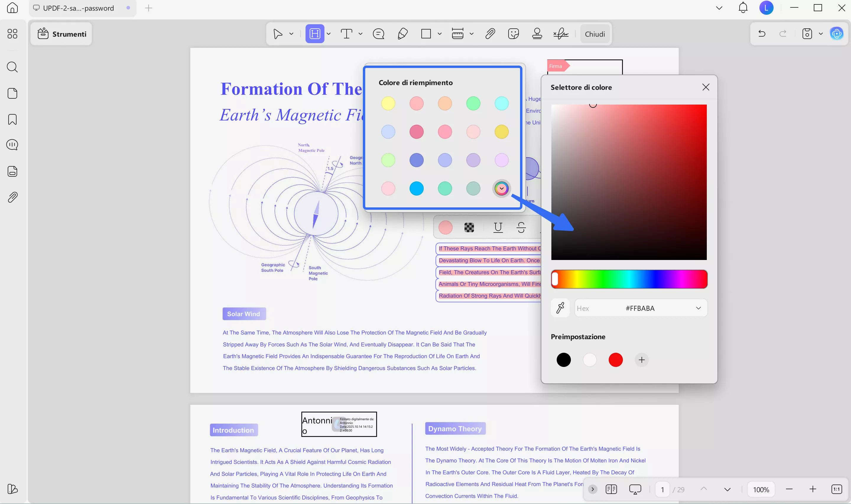The height and width of the screenshot is (504, 851).
Task: Click the signature tool icon
Action: [561, 34]
